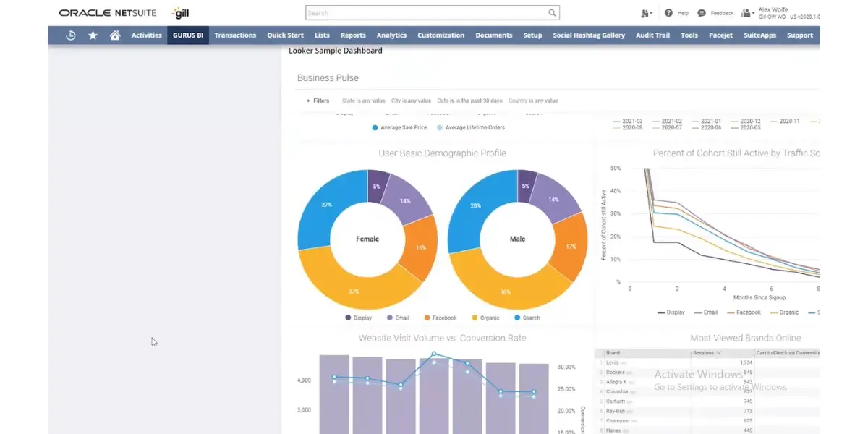Click the 27% Search slice in Female chart
The width and height of the screenshot is (868, 434).
coord(327,205)
